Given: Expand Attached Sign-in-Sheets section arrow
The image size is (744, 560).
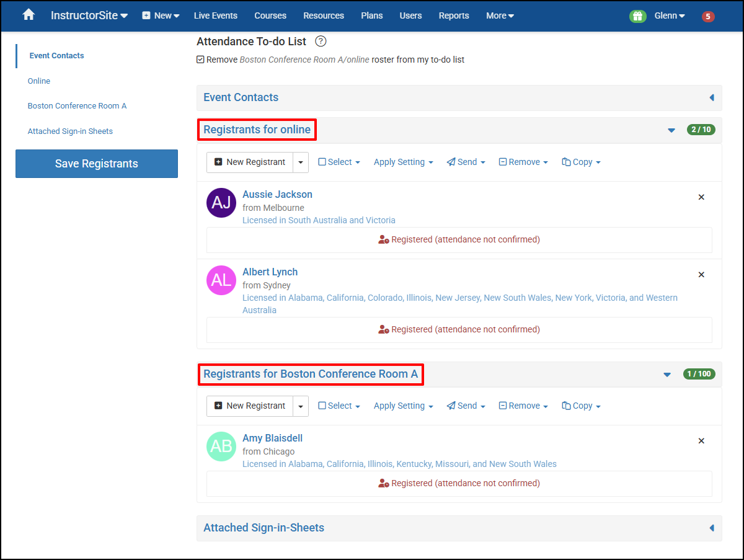Looking at the screenshot, I should [x=711, y=528].
